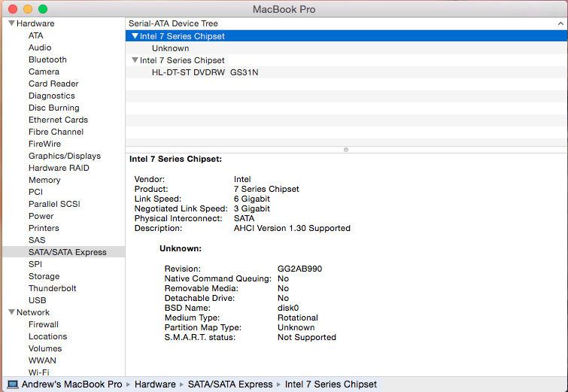Image resolution: width=568 pixels, height=392 pixels.
Task: Open Power information
Action: pos(41,216)
